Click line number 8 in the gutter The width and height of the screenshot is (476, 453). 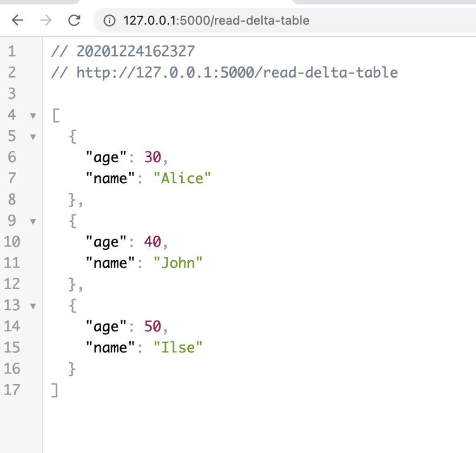coord(12,199)
